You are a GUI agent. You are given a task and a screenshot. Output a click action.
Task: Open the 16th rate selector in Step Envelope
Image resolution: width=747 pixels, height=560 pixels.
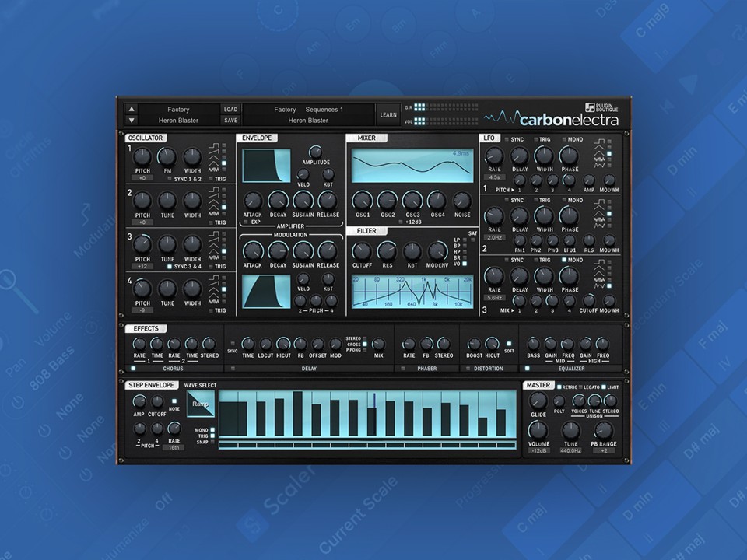[x=173, y=446]
